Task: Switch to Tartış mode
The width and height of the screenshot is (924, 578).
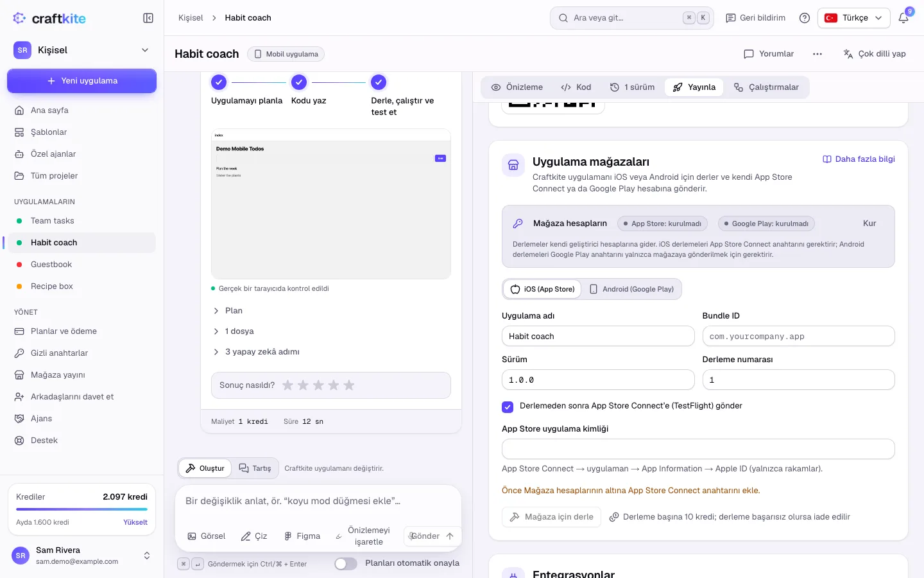Action: tap(255, 468)
